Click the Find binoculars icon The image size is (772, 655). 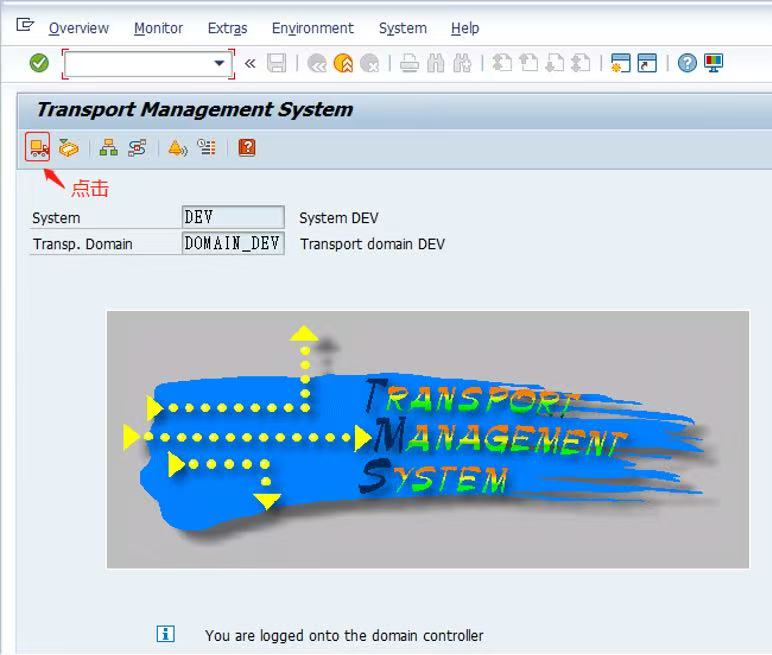click(x=436, y=63)
